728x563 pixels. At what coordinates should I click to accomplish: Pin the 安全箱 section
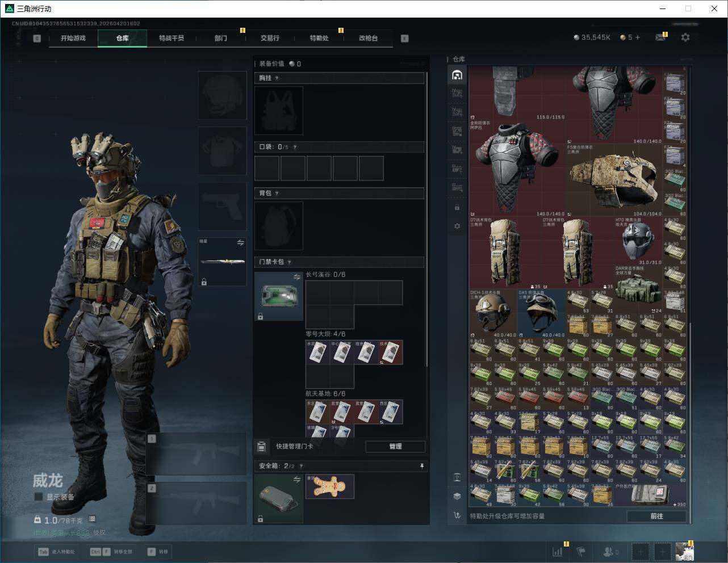tap(421, 466)
